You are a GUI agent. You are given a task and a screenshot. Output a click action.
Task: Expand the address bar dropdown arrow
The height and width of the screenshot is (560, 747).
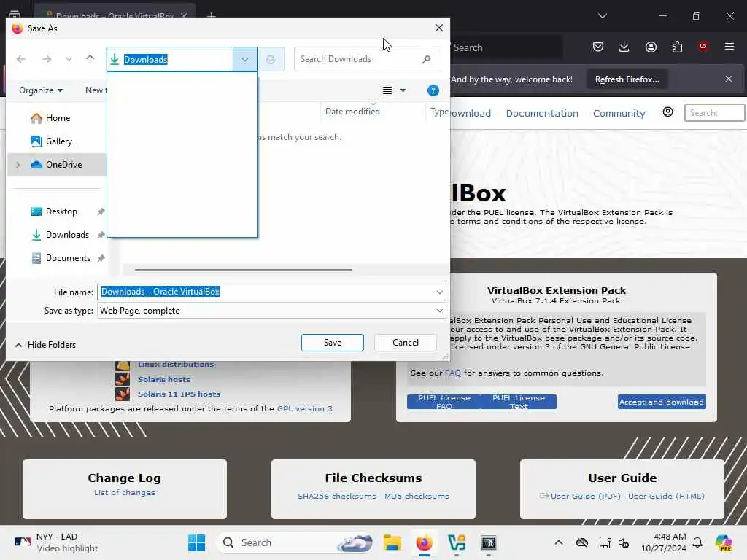point(245,60)
